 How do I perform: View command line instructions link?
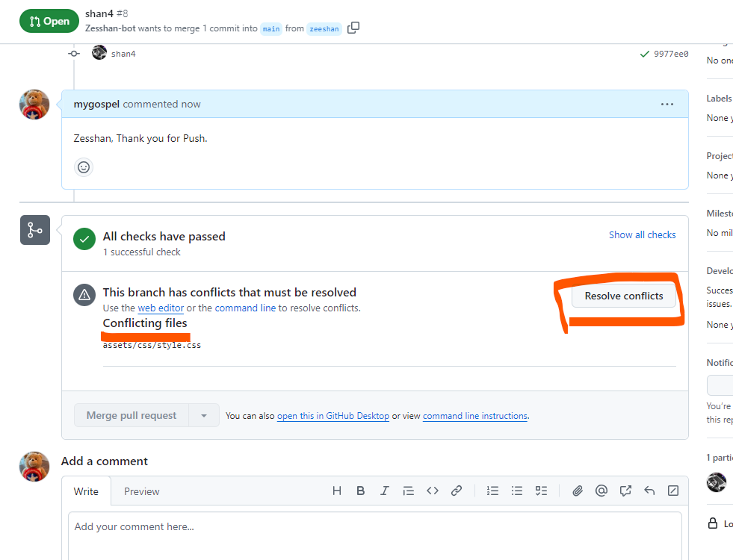pyautogui.click(x=475, y=416)
